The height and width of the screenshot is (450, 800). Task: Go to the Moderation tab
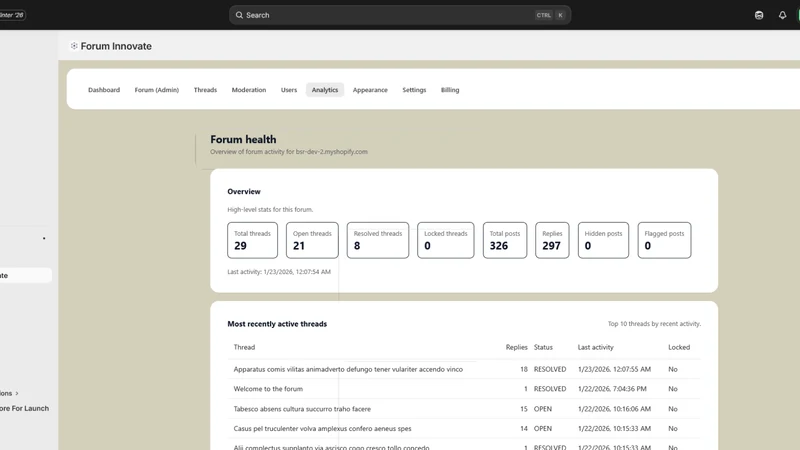[249, 90]
